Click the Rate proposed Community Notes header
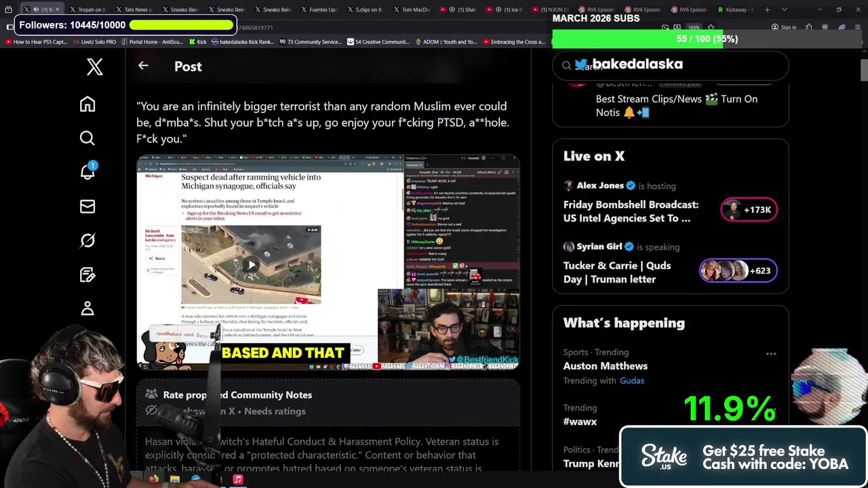 [237, 395]
